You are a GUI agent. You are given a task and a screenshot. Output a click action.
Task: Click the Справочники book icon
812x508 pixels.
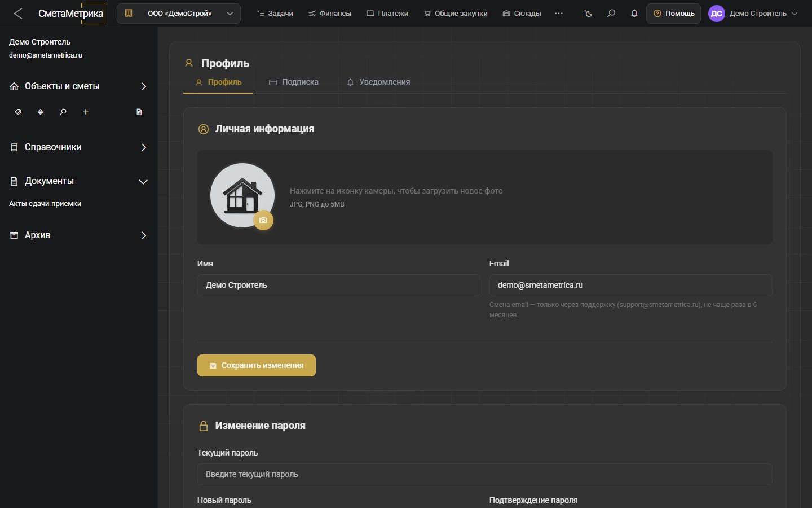tap(14, 147)
